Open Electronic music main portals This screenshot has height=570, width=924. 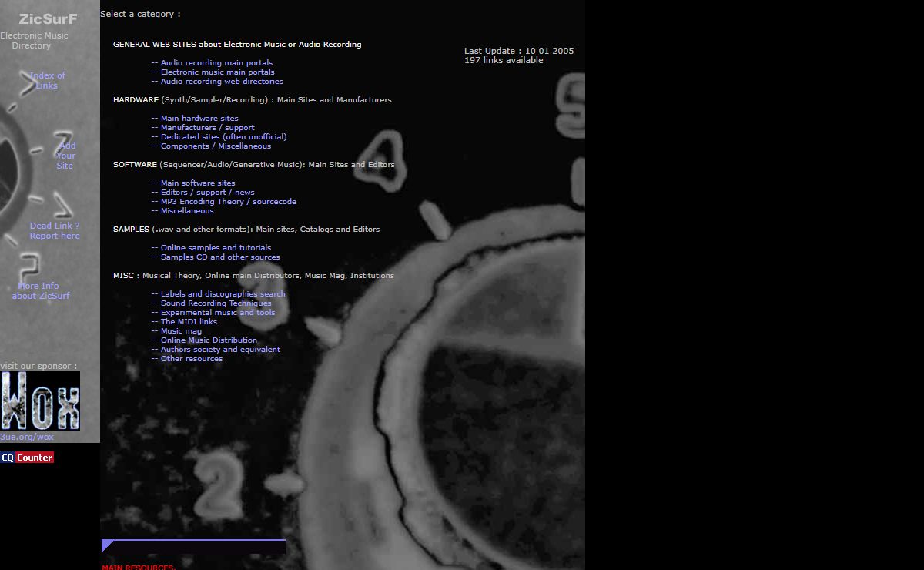coord(218,72)
